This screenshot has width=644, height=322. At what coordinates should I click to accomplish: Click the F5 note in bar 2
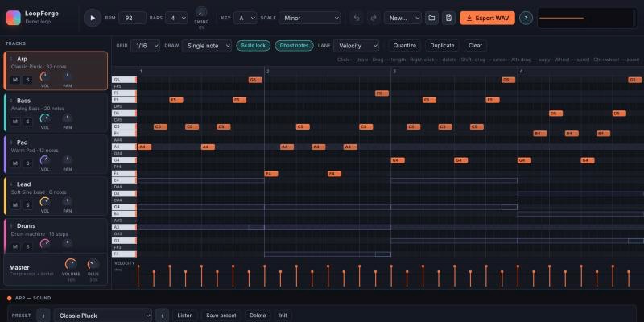(382, 93)
